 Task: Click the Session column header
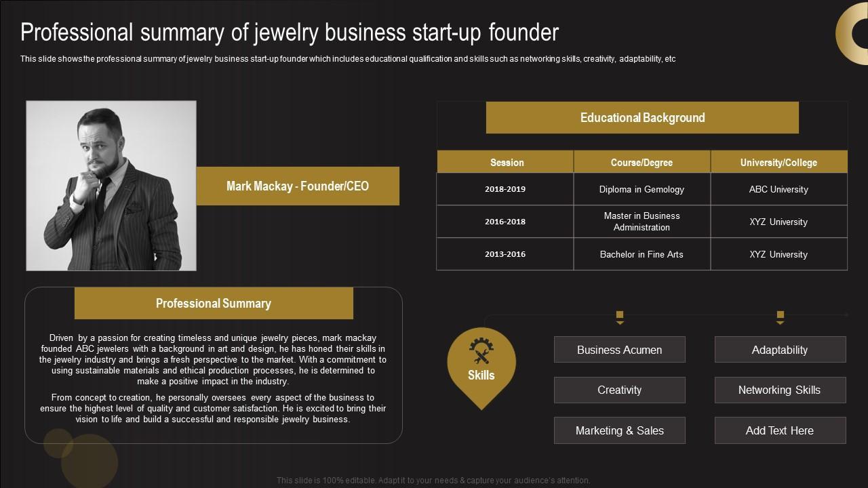[507, 163]
